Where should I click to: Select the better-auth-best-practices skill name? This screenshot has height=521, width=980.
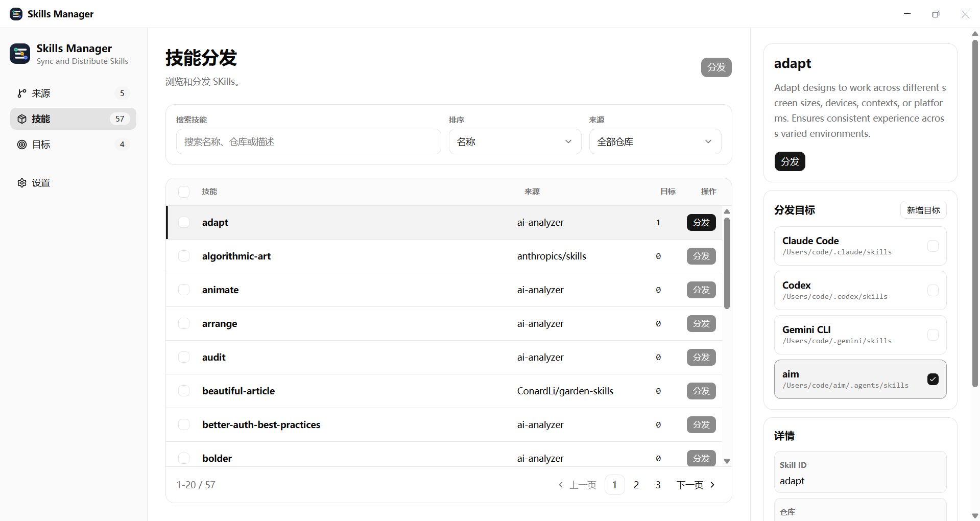261,424
